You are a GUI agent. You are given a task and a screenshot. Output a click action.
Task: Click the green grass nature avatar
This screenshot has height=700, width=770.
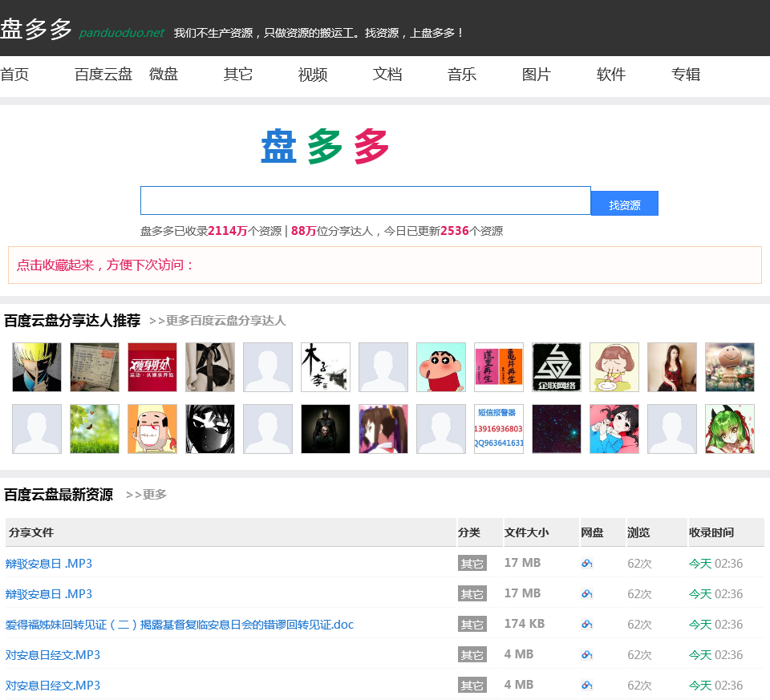tap(95, 429)
